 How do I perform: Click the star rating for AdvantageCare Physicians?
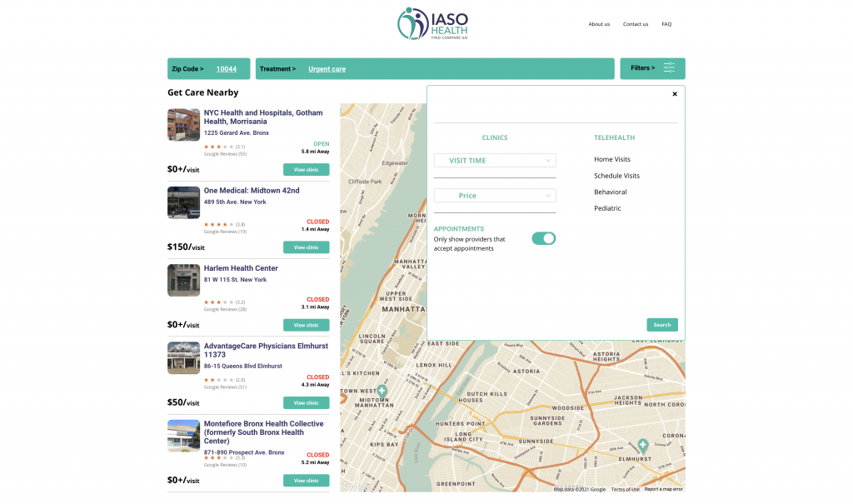coord(219,380)
